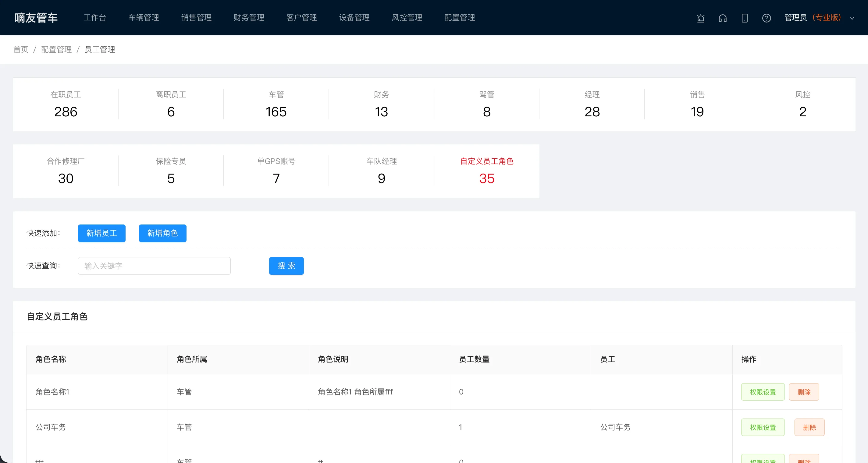Click 员工管理 in the breadcrumb
The width and height of the screenshot is (868, 463).
point(100,50)
